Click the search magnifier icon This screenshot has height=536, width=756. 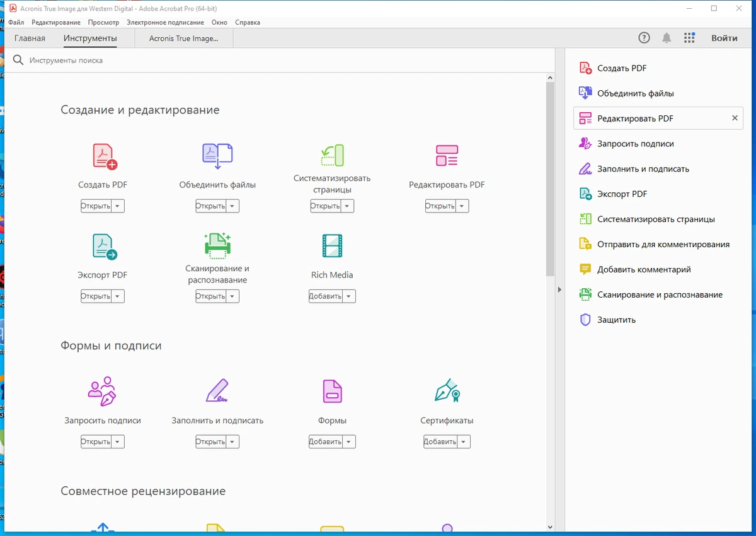[x=18, y=60]
